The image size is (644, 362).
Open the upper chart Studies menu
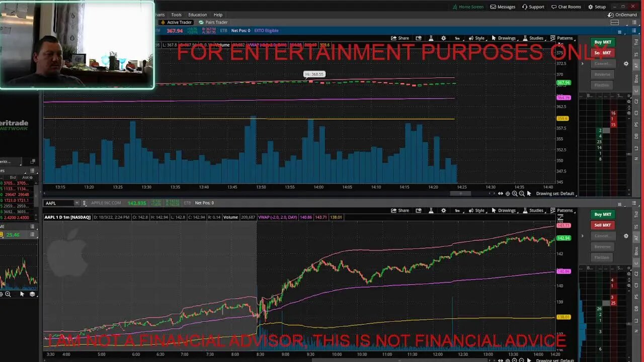point(533,38)
